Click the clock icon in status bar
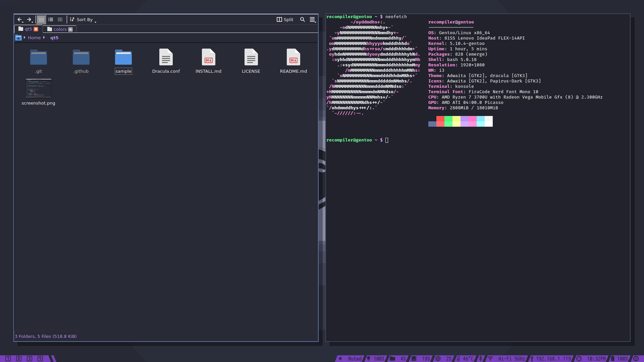This screenshot has width=644, height=362. coord(579,359)
